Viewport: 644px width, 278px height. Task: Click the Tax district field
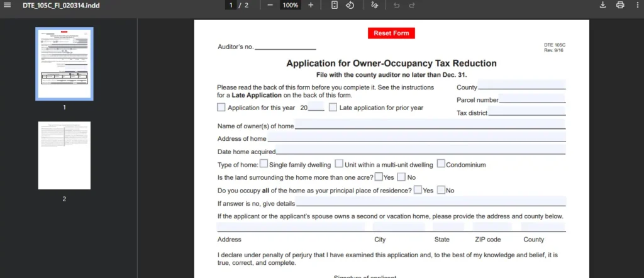[x=526, y=111]
